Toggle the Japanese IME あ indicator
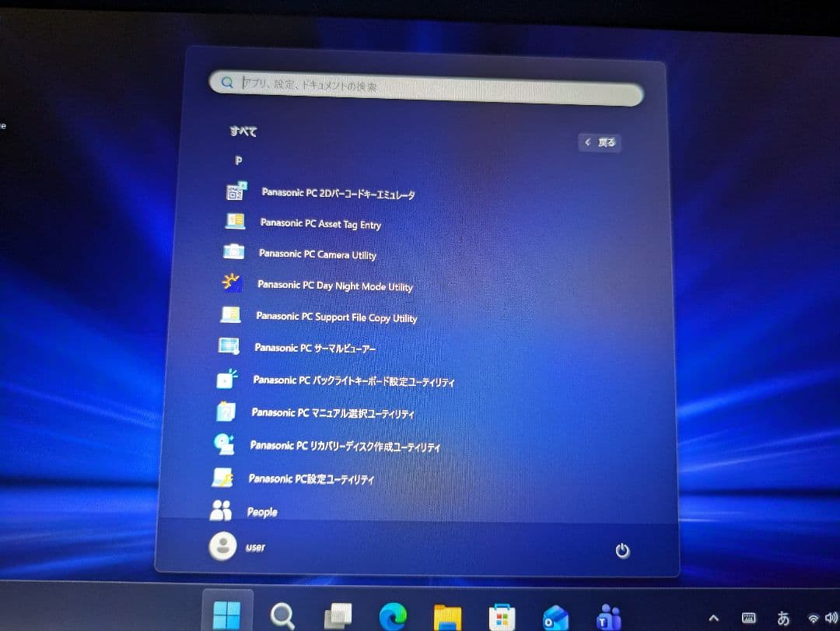The image size is (840, 631). [x=783, y=618]
